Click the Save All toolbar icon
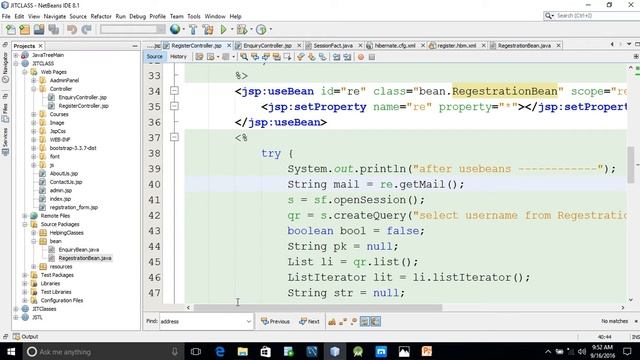This screenshot has height=360, width=640. [53, 29]
